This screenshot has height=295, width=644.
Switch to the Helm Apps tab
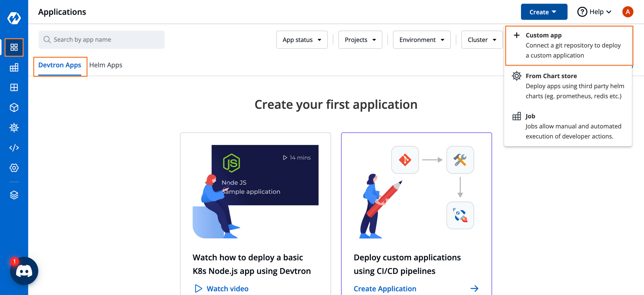pos(106,65)
